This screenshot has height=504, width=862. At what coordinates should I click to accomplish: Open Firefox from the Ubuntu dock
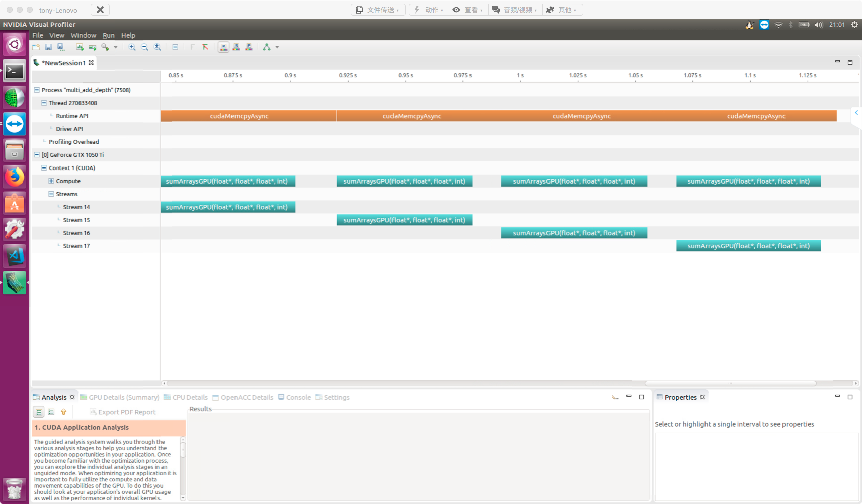coord(14,177)
